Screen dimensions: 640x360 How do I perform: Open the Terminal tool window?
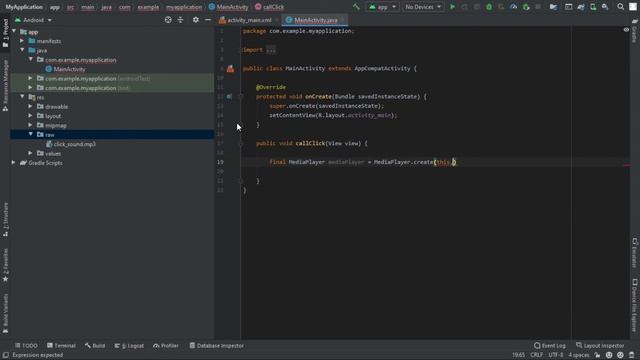coord(61,346)
